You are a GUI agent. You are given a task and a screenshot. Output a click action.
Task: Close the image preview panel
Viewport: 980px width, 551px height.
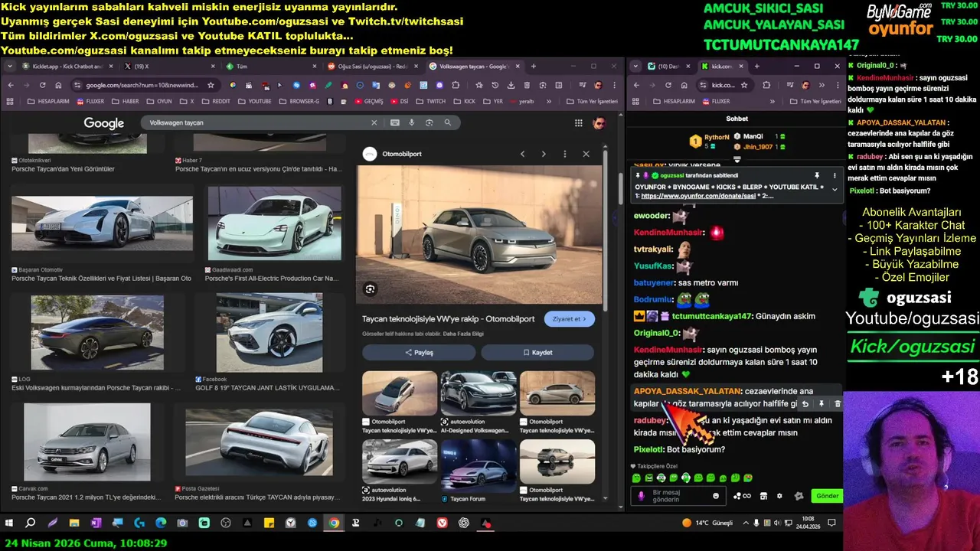586,154
